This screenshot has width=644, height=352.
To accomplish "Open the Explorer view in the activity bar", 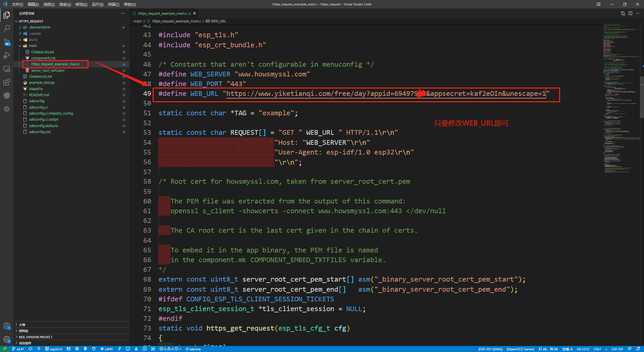I will [6, 15].
